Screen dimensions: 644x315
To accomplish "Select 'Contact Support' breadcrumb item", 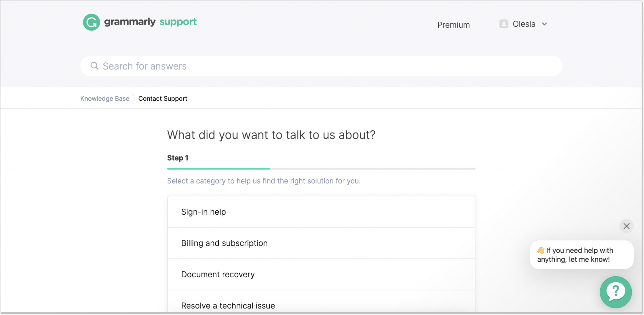I will 163,98.
